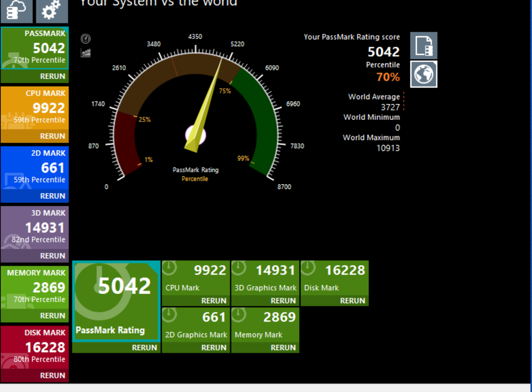The width and height of the screenshot is (532, 392).
Task: Open the 3D Graphics Mark bottom tile
Action: [265, 278]
